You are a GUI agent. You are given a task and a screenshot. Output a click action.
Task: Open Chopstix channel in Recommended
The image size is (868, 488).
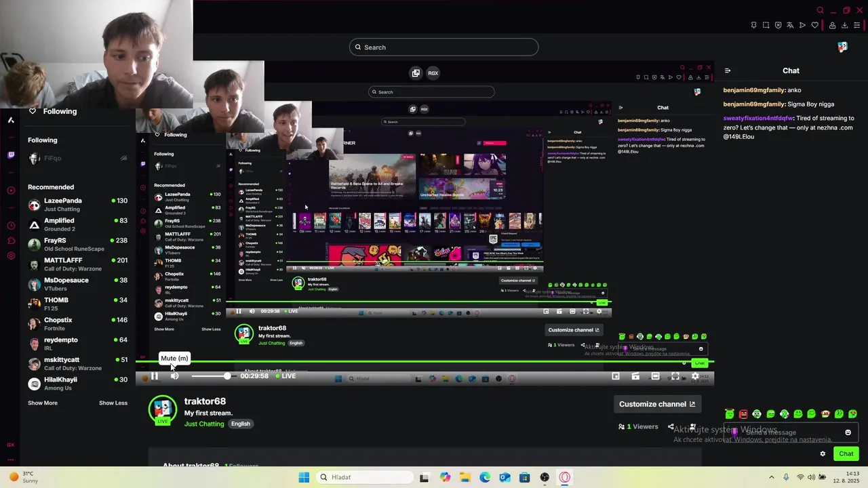pyautogui.click(x=78, y=324)
